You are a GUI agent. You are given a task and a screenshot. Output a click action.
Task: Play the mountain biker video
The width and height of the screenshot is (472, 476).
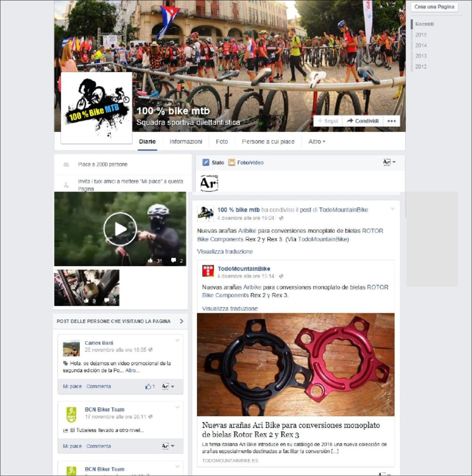tap(120, 229)
